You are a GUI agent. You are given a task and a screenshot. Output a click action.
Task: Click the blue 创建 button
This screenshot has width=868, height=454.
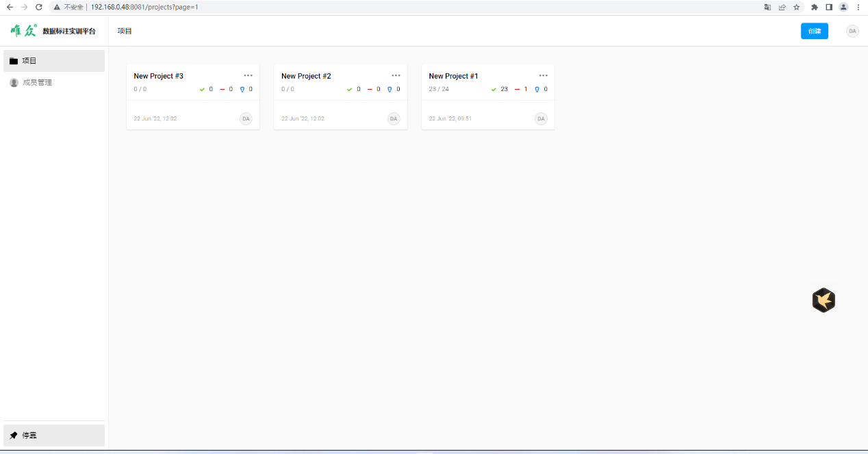[814, 31]
